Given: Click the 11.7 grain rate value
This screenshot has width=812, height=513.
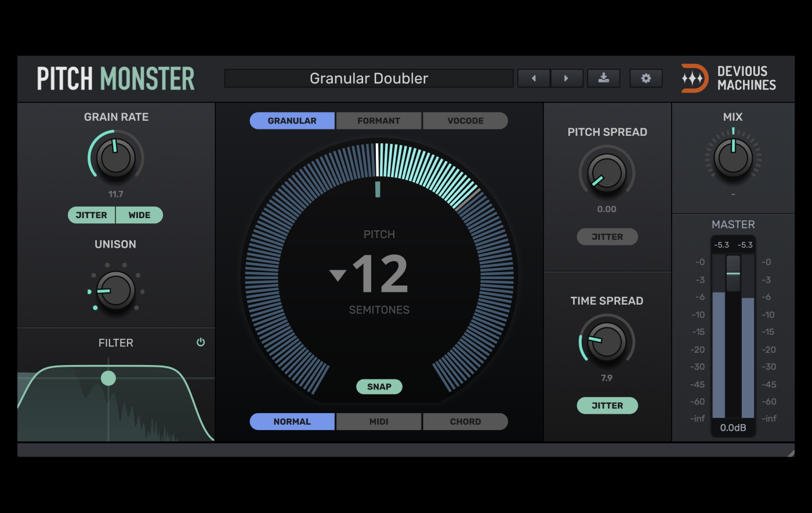Looking at the screenshot, I should click(x=116, y=194).
